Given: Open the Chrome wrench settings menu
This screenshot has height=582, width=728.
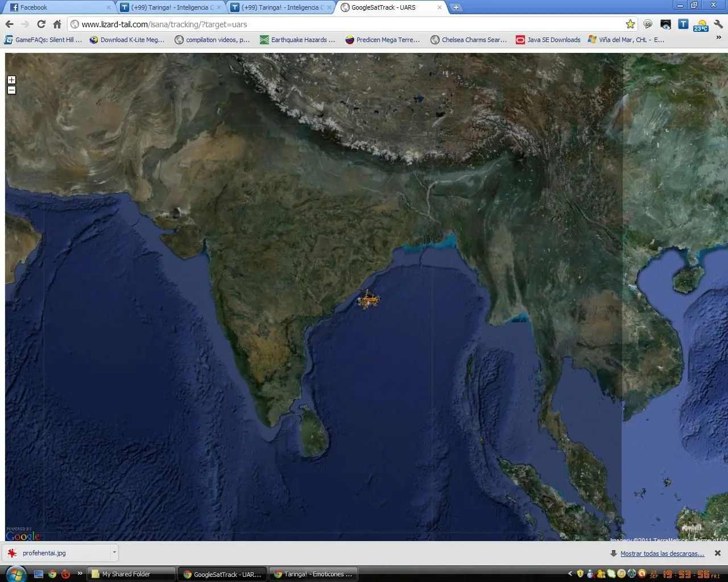Looking at the screenshot, I should 718,24.
